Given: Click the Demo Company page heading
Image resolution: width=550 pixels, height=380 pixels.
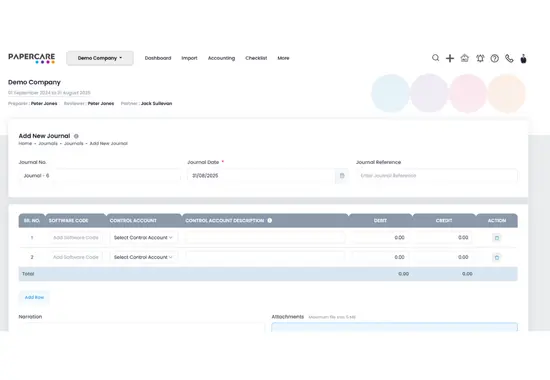Looking at the screenshot, I should point(34,82).
